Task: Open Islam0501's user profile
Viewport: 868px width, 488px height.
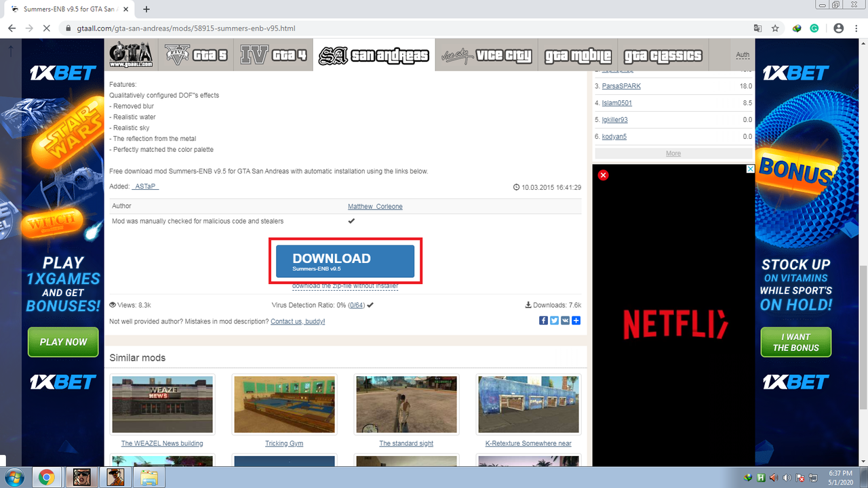Action: coord(617,103)
